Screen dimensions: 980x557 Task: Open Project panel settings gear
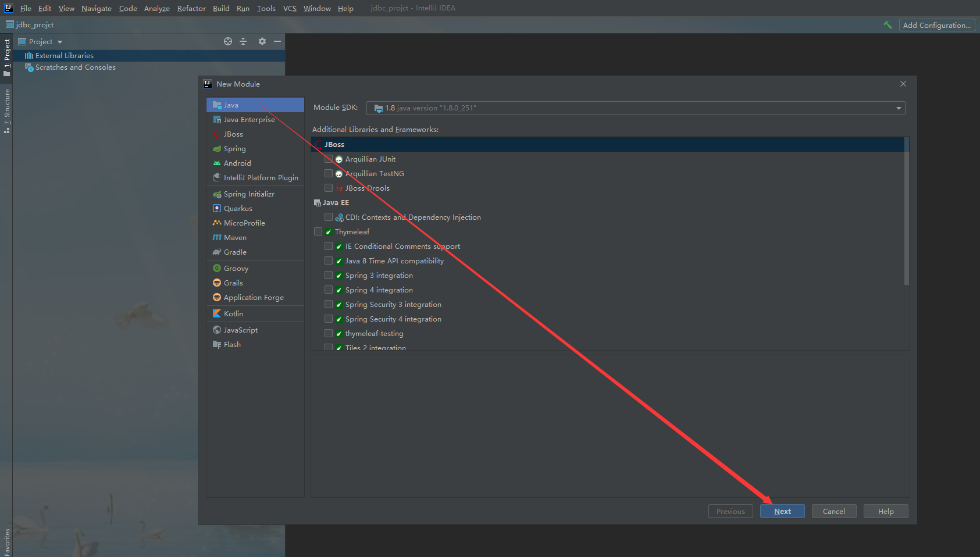tap(262, 41)
